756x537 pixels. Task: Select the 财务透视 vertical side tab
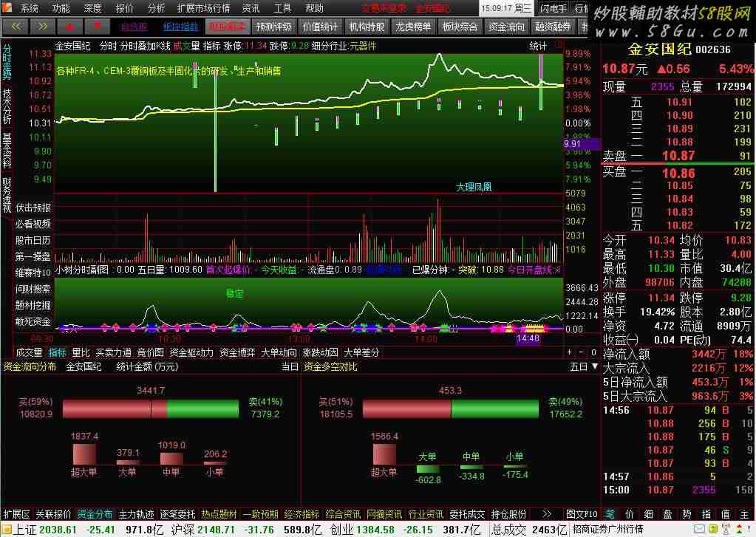7,195
